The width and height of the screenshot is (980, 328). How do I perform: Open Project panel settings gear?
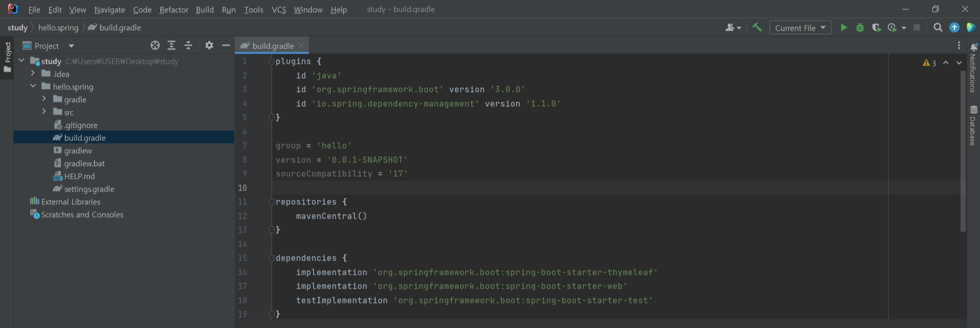point(209,45)
